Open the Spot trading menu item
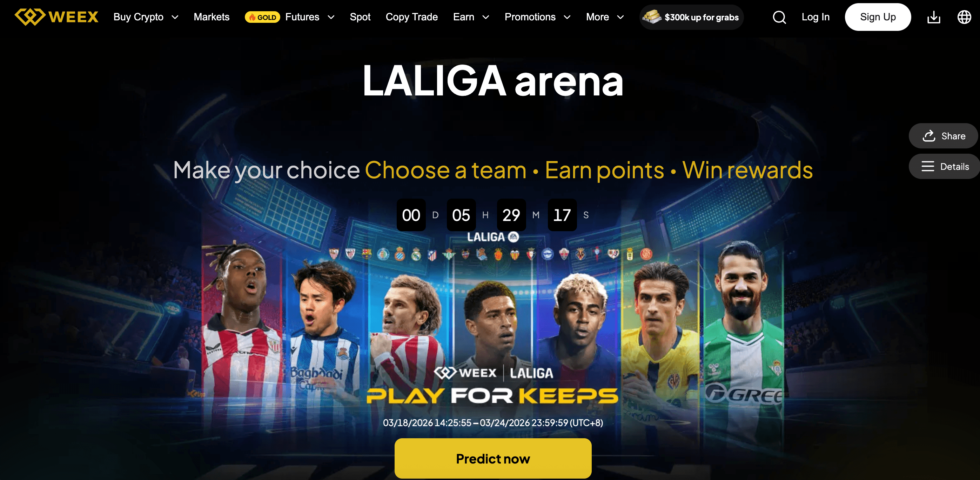The width and height of the screenshot is (980, 480). point(360,17)
